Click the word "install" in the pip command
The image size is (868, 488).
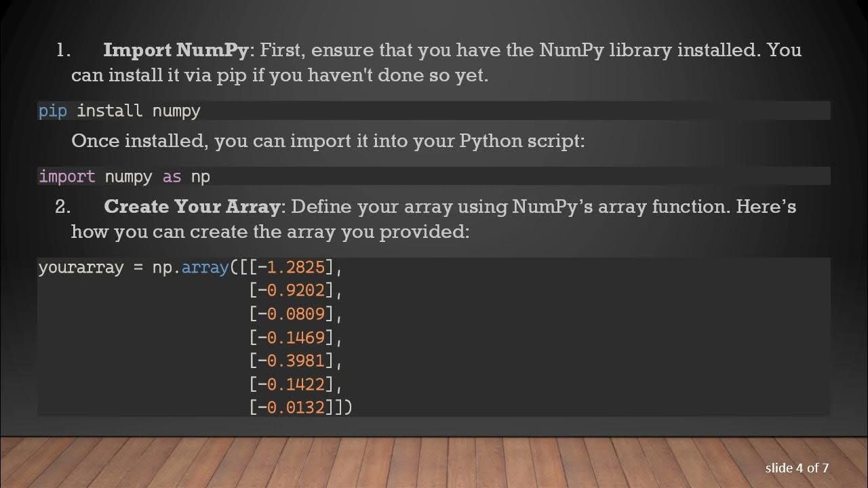(109, 110)
